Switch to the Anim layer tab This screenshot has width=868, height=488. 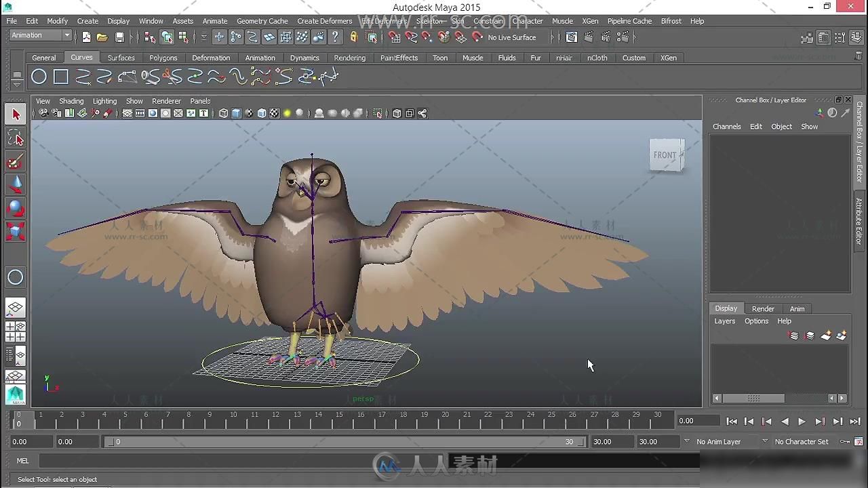click(797, 309)
